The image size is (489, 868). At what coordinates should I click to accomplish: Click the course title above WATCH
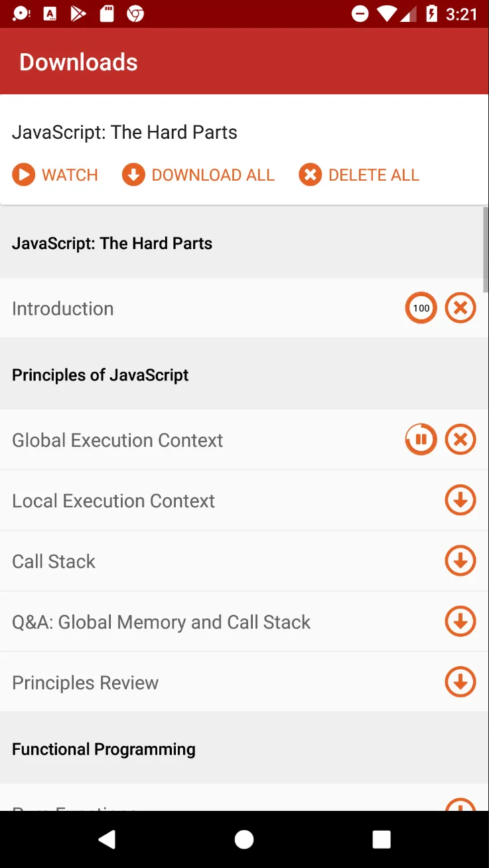point(125,132)
